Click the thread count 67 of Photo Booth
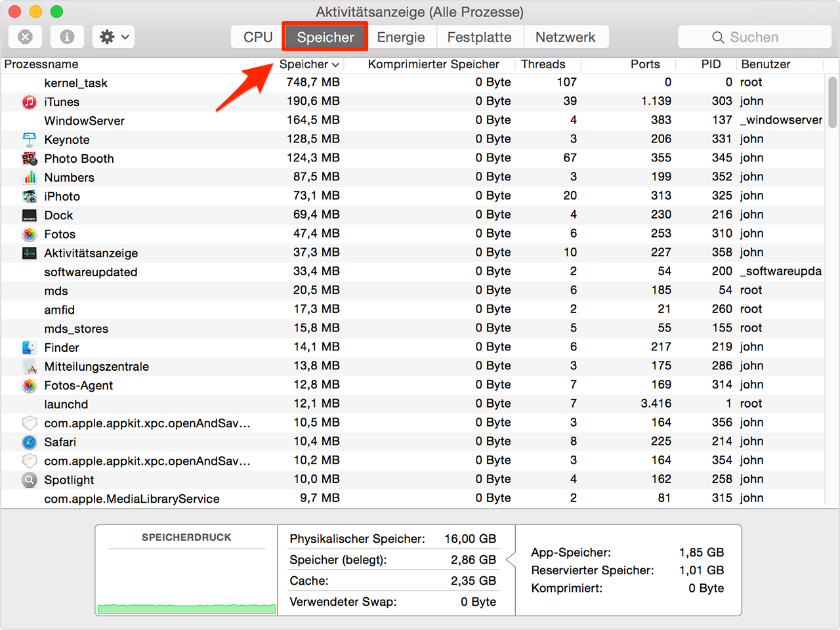The image size is (840, 630). [570, 157]
